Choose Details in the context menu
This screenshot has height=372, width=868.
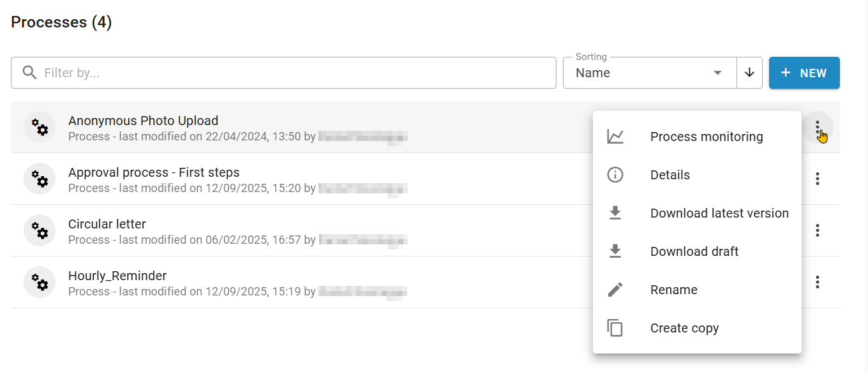click(x=670, y=175)
